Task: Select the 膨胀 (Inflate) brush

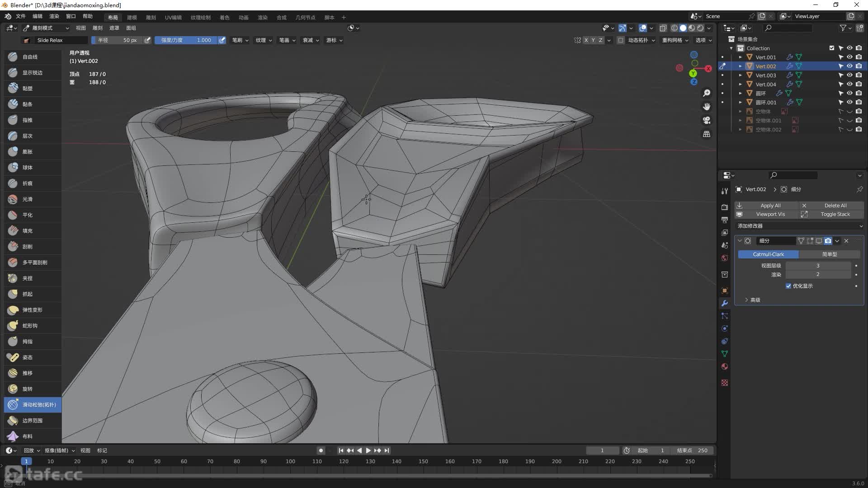Action: click(33, 152)
